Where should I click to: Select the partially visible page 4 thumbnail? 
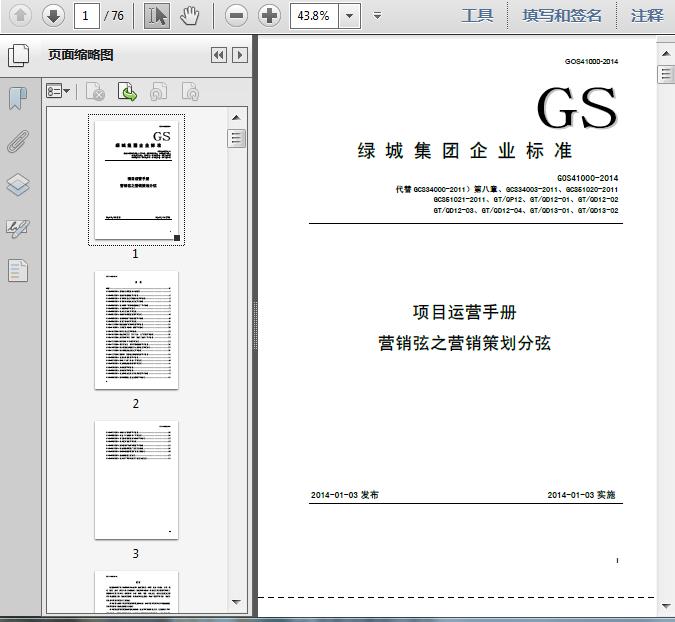(136, 591)
